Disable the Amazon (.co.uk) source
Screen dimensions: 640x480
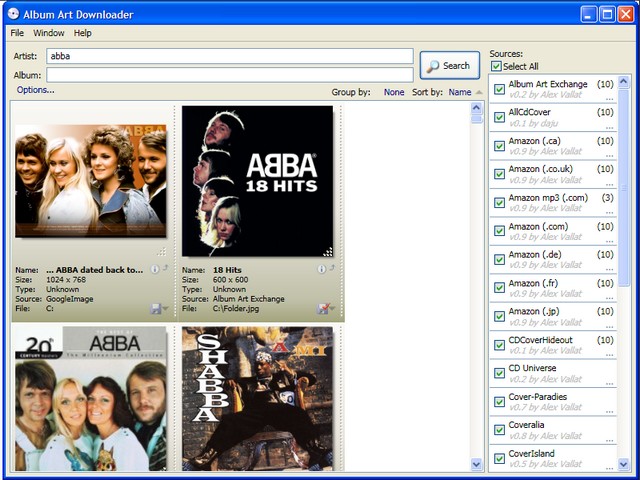click(499, 174)
